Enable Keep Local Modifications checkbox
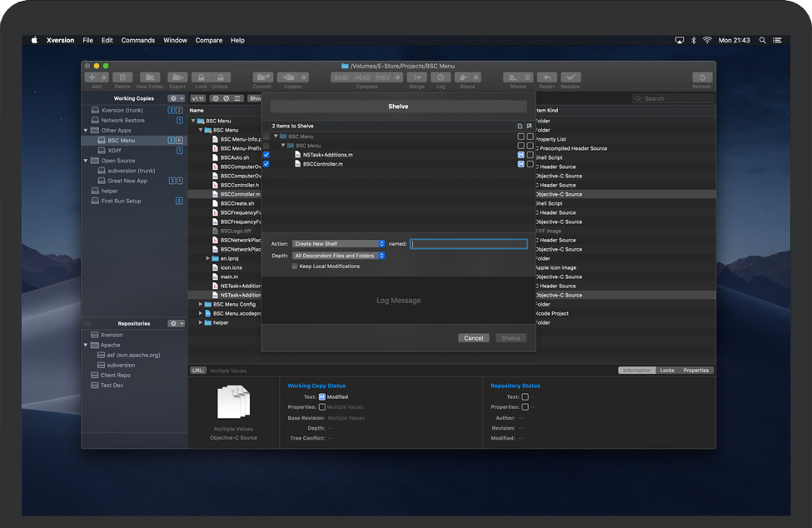The height and width of the screenshot is (528, 812). click(x=295, y=266)
